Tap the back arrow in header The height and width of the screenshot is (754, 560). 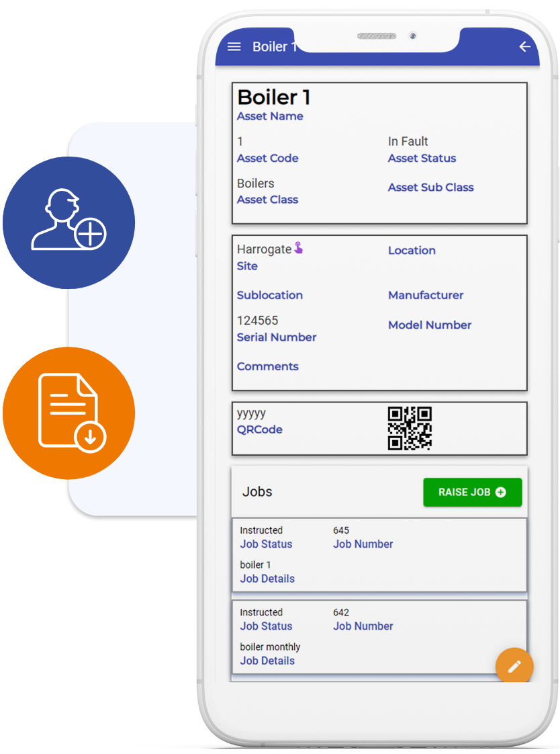pyautogui.click(x=524, y=46)
